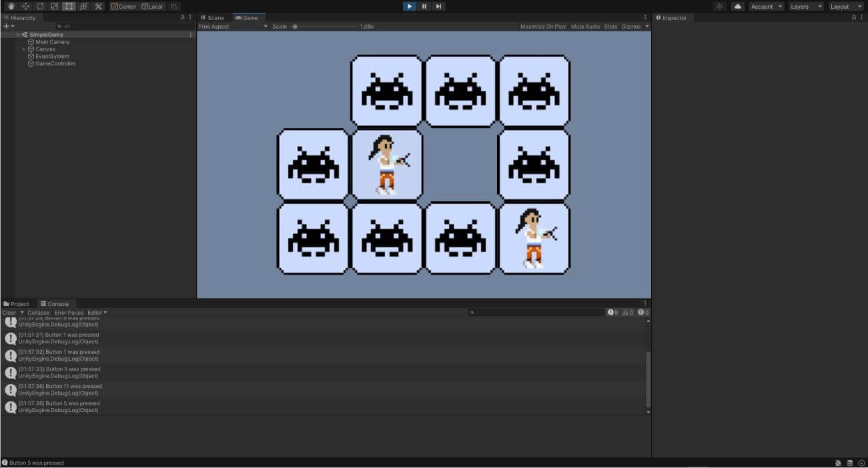868x468 pixels.
Task: Toggle Mute Audio in Game view
Action: tap(585, 27)
